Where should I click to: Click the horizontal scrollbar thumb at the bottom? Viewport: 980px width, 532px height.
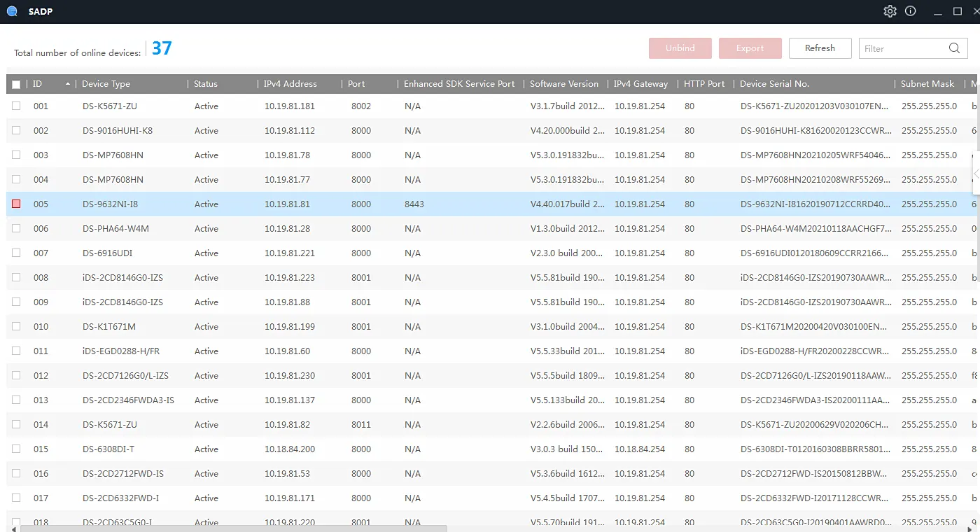point(234,528)
